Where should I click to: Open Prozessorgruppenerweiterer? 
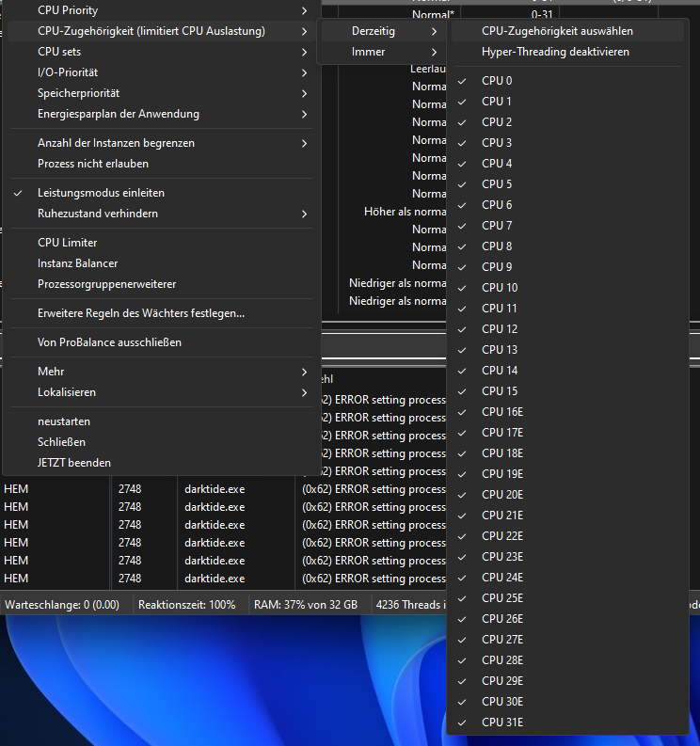tap(161, 284)
